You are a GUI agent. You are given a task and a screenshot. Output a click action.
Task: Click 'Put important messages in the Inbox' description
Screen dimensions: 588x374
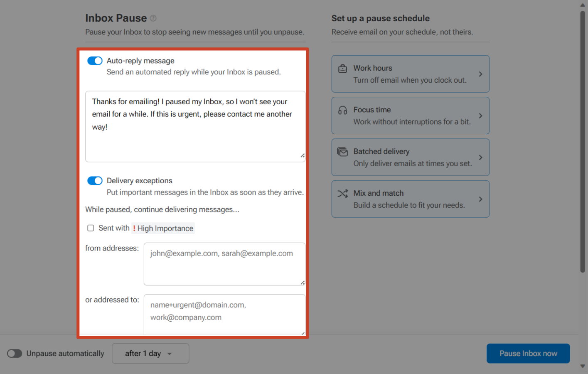(x=205, y=192)
